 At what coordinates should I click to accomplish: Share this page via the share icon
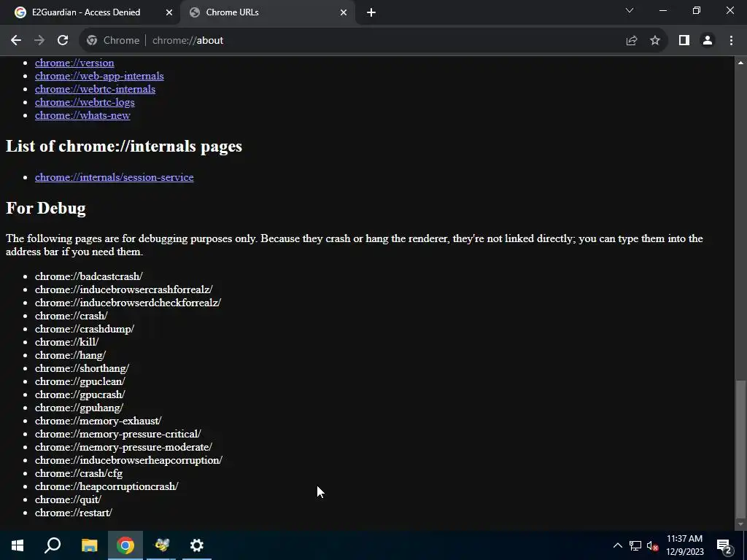[632, 41]
